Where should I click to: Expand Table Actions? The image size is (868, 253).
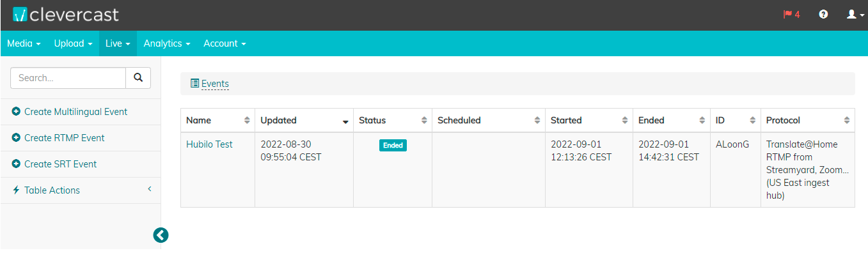pyautogui.click(x=81, y=190)
